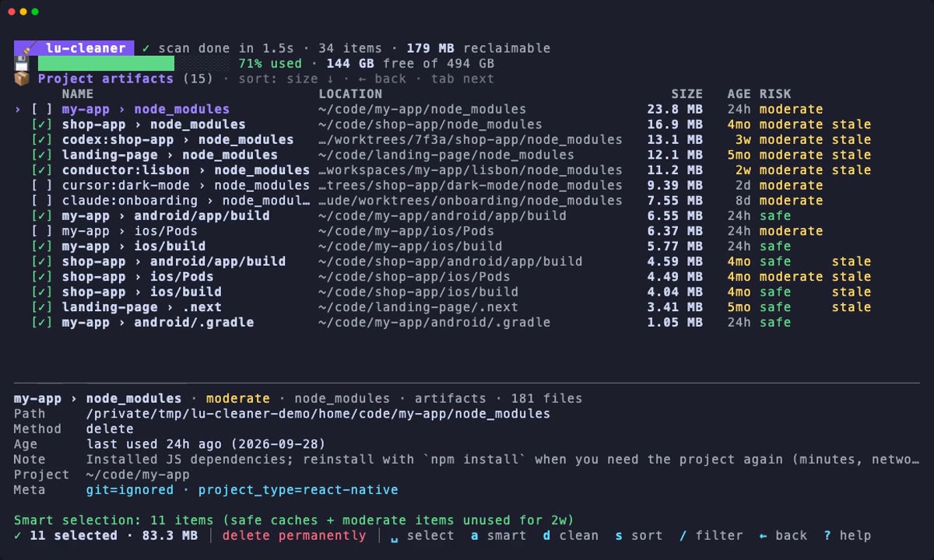Screen dimensions: 934x560
Task: Check the box for my-app › node_modules
Action: coord(42,110)
